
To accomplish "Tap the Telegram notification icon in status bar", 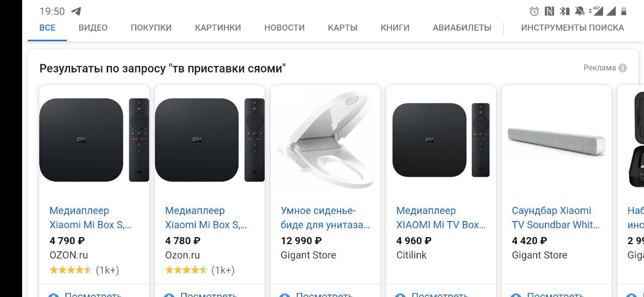I will [x=76, y=11].
